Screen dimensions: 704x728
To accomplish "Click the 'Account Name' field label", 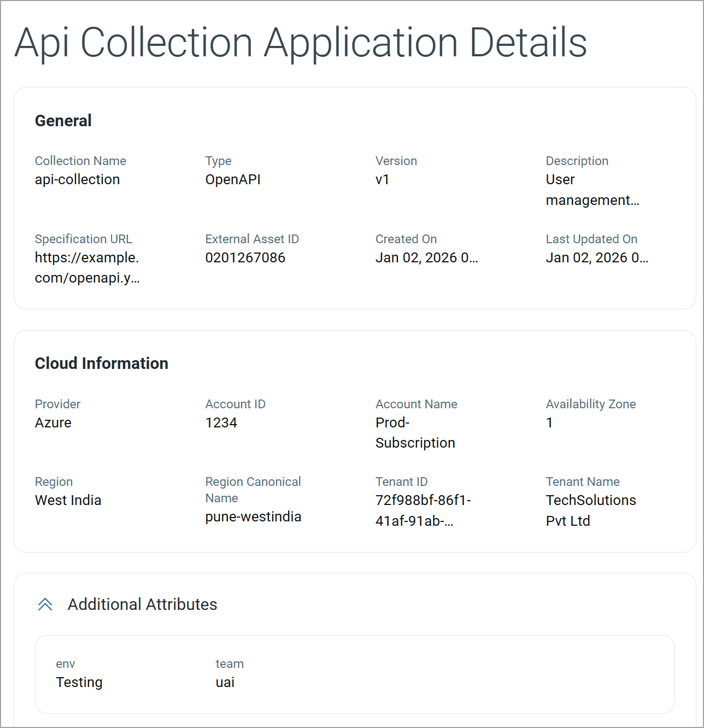I will coord(416,404).
